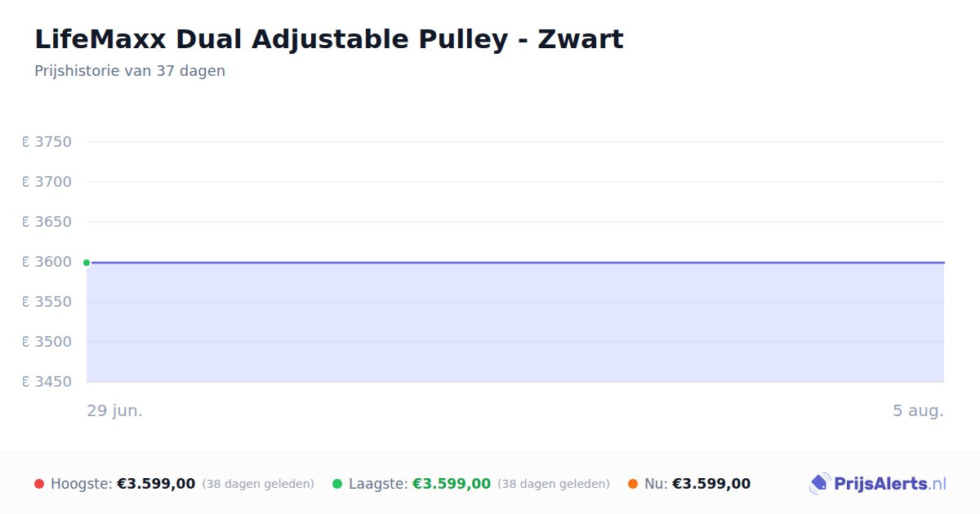This screenshot has width=980, height=514.
Task: Click the purple price line mid-chart
Action: pos(515,263)
